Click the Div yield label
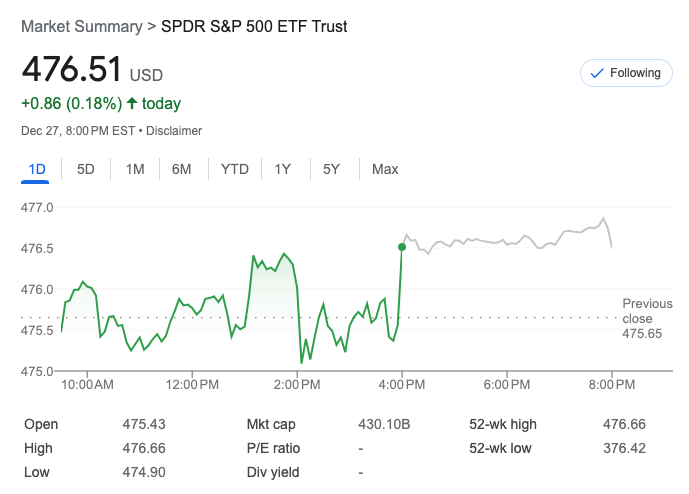Image resolution: width=689 pixels, height=494 pixels. (272, 472)
